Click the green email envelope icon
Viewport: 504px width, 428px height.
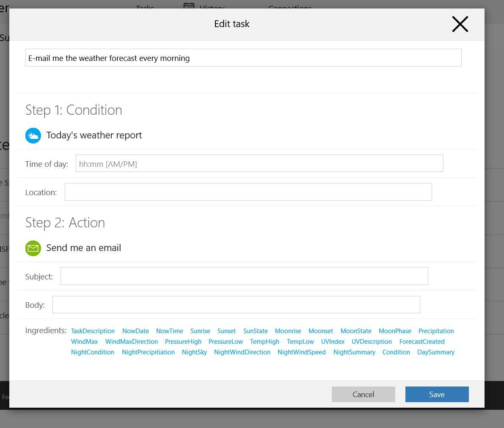click(x=33, y=249)
